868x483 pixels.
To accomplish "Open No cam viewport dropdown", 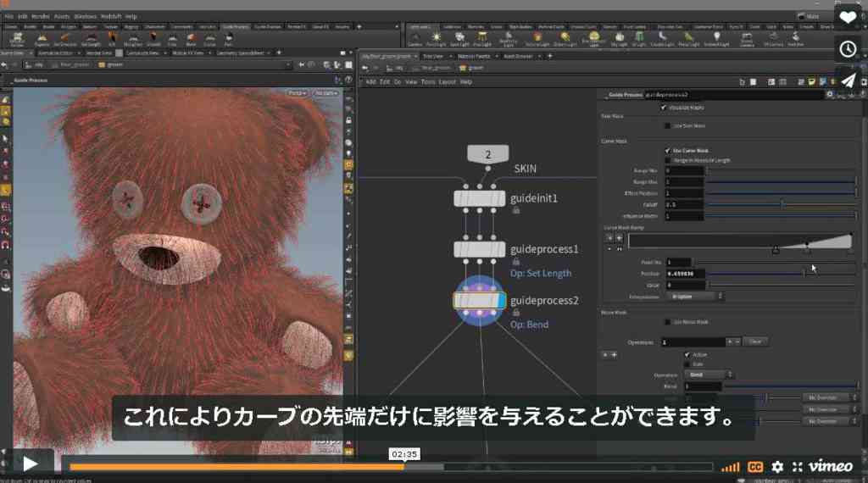I will [x=326, y=93].
